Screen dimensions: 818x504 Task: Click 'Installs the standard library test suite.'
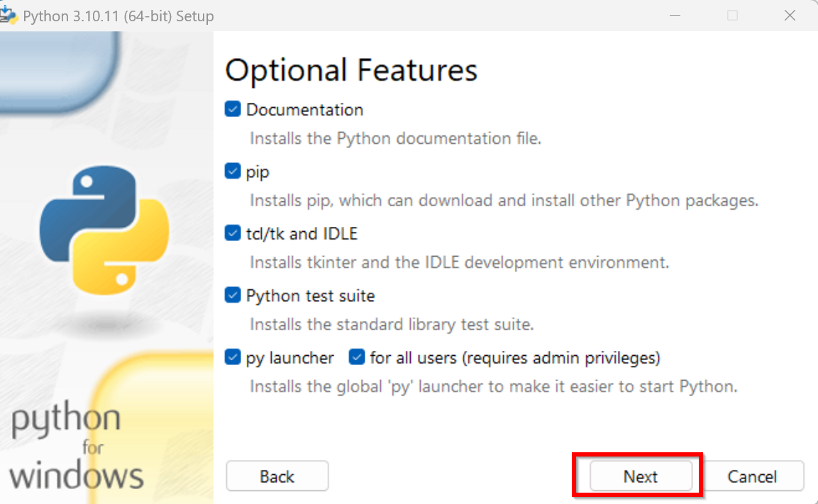click(x=392, y=324)
